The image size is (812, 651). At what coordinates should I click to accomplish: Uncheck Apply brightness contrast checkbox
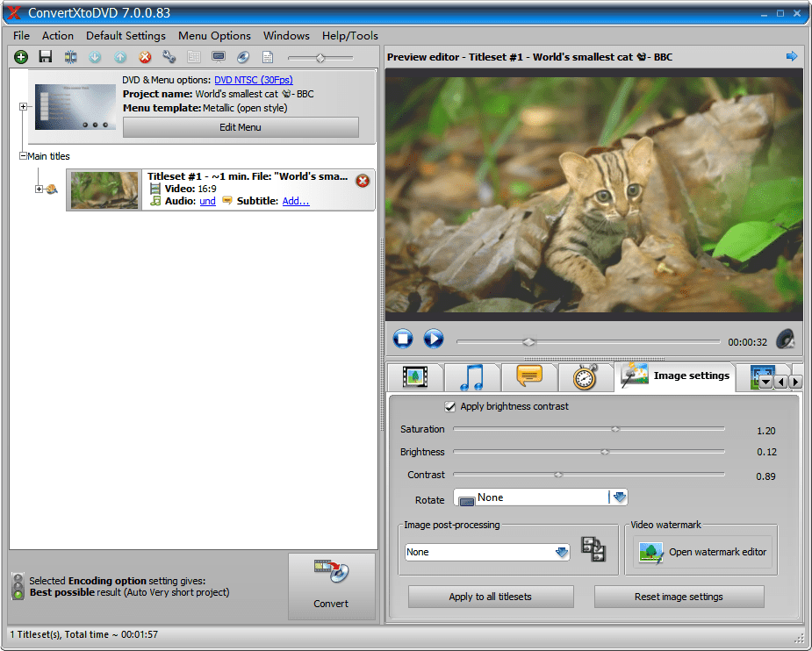tap(450, 407)
